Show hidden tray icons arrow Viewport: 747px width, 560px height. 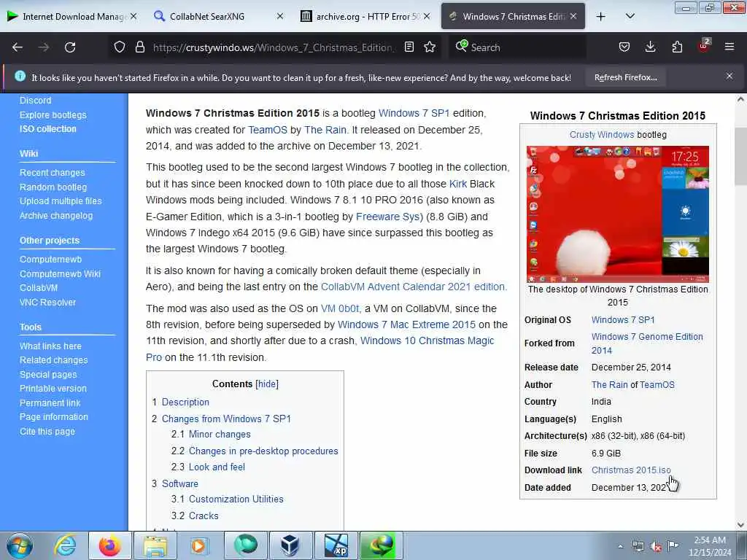pos(620,547)
